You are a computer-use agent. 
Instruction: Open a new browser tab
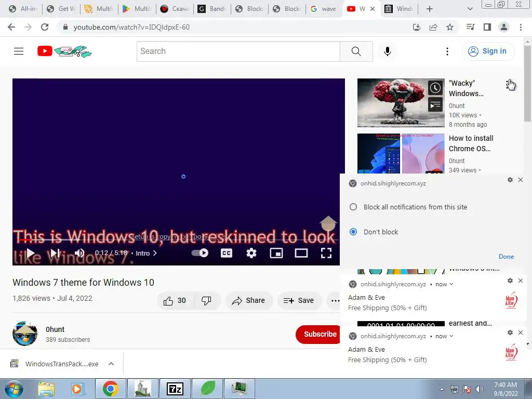pyautogui.click(x=430, y=9)
